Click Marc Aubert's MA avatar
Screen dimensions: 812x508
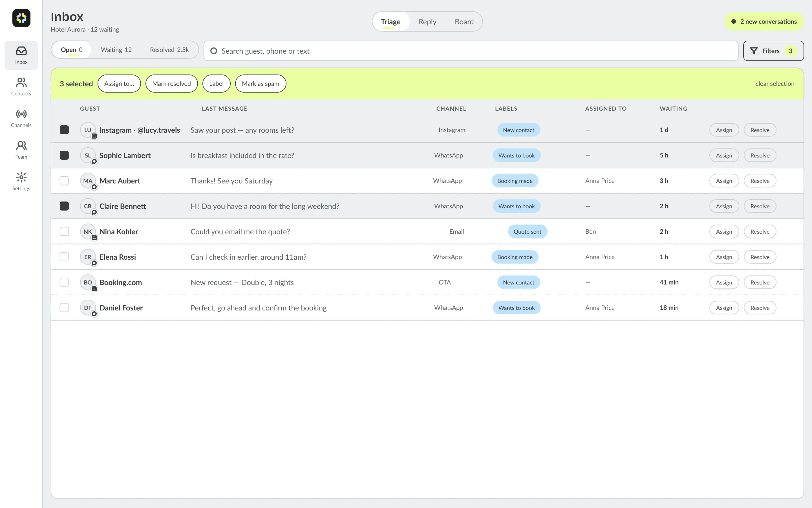tap(88, 181)
